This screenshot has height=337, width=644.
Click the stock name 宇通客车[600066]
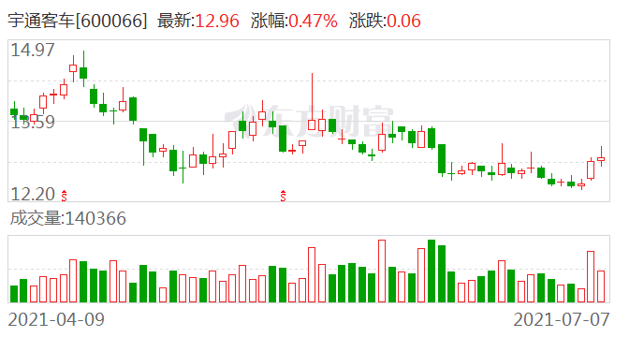(77, 21)
